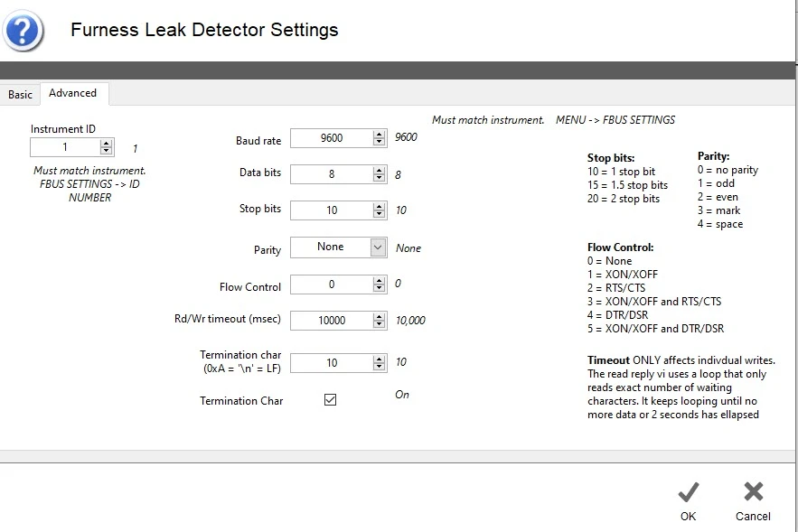
Task: Switch to the Basic tab
Action: (x=20, y=95)
